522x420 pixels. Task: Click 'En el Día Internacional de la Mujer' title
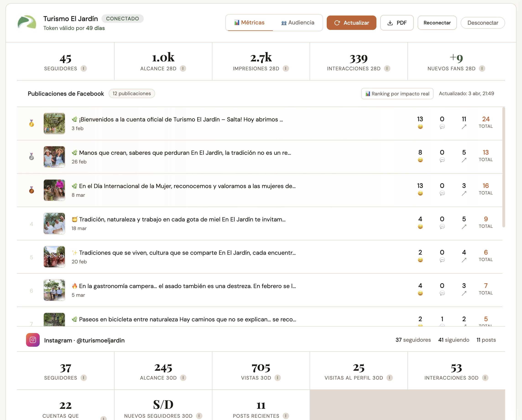tap(183, 186)
